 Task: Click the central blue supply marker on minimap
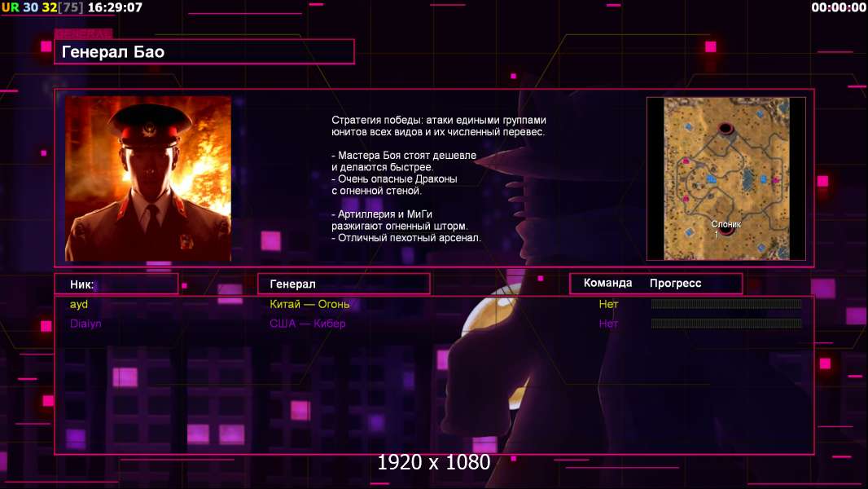pyautogui.click(x=712, y=179)
